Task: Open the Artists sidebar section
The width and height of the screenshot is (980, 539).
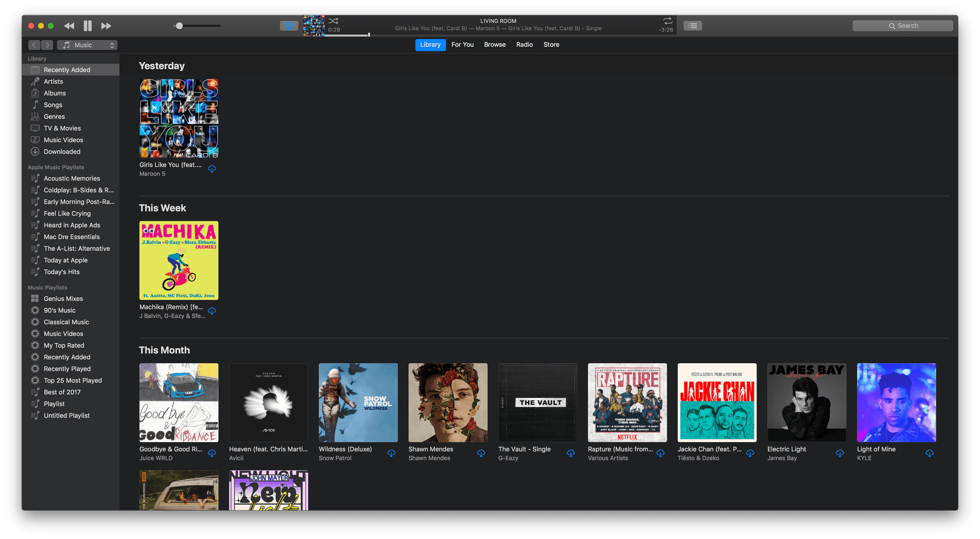Action: [53, 81]
